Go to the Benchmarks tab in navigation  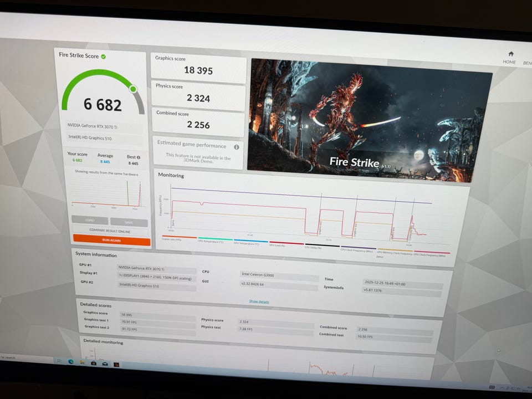(527, 63)
